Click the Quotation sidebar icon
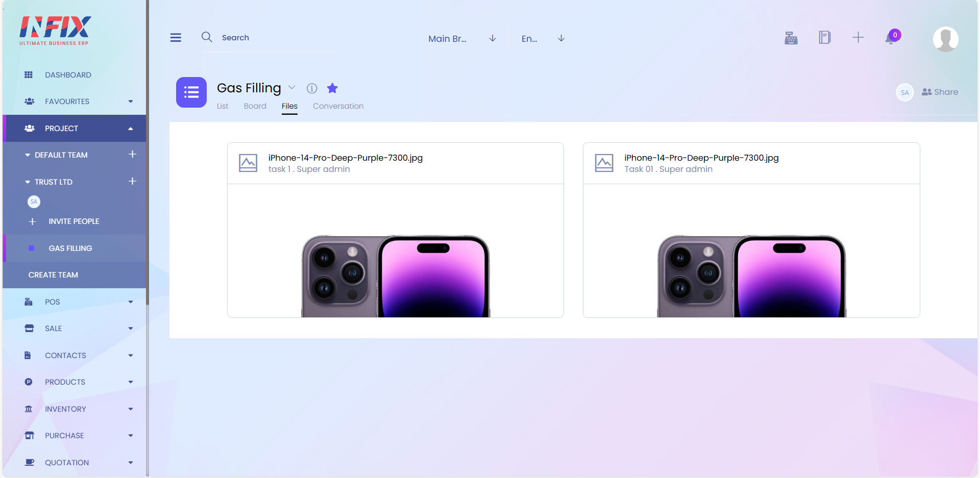The height and width of the screenshot is (478, 980). [x=30, y=462]
